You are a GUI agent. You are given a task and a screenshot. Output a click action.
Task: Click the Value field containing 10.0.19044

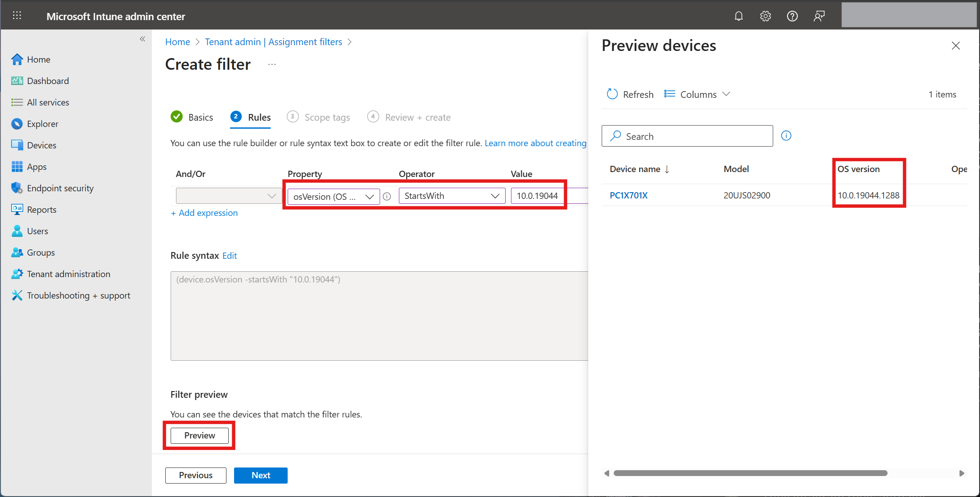[x=549, y=196]
